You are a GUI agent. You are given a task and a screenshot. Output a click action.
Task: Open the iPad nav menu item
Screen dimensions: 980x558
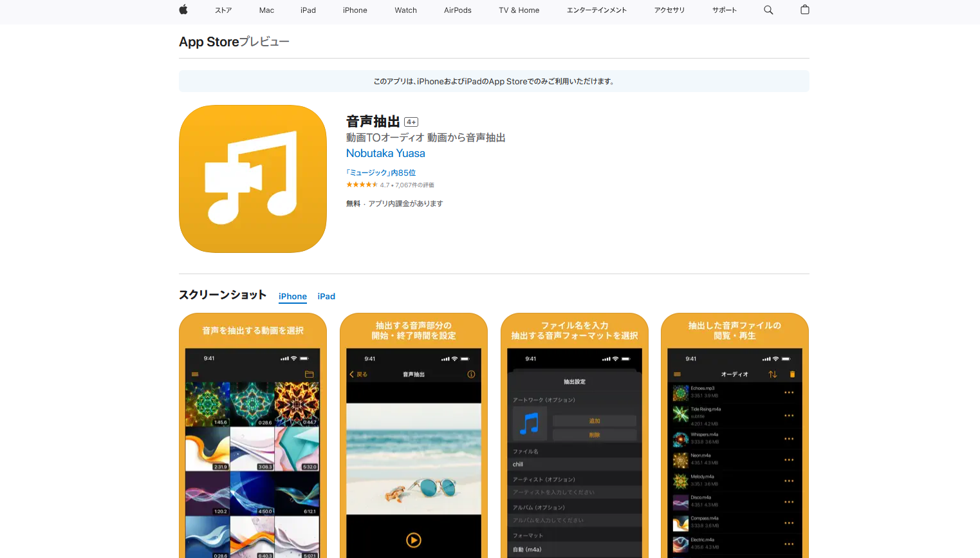(x=308, y=10)
